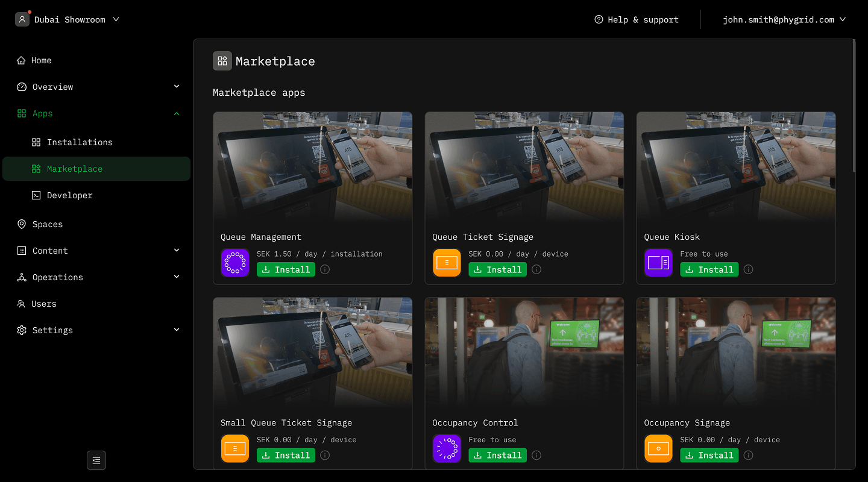Click the orange Occupancy Signage icon
Screen dimensions: 868x482
(x=658, y=448)
